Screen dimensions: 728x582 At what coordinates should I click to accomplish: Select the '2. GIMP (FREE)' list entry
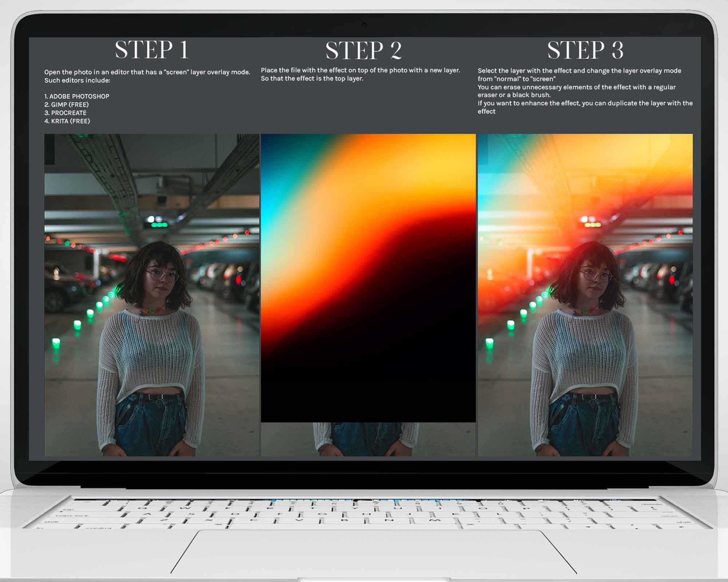tap(67, 105)
